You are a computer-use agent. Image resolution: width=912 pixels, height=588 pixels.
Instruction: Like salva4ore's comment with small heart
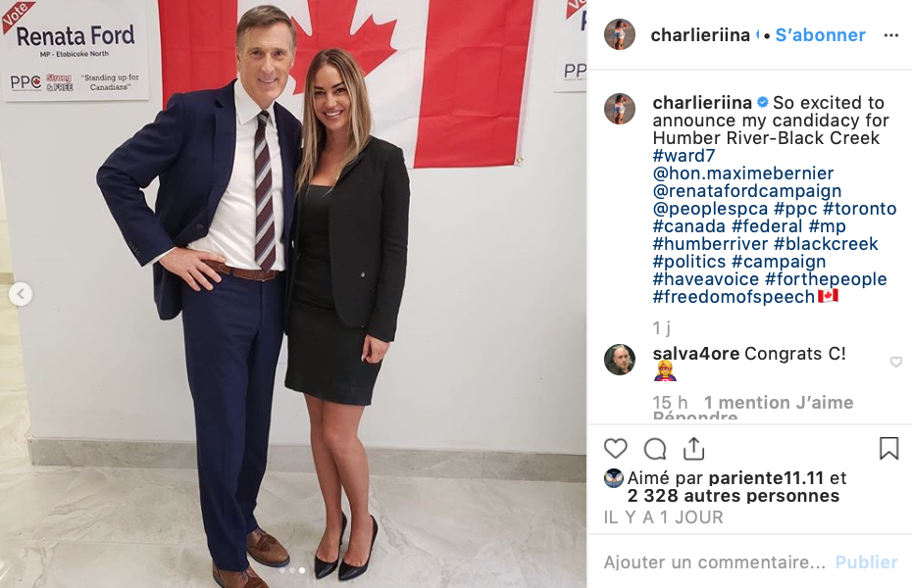(895, 362)
